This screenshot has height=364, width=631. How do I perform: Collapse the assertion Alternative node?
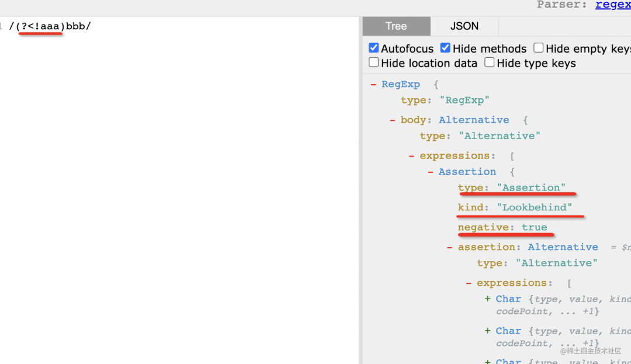click(x=449, y=247)
